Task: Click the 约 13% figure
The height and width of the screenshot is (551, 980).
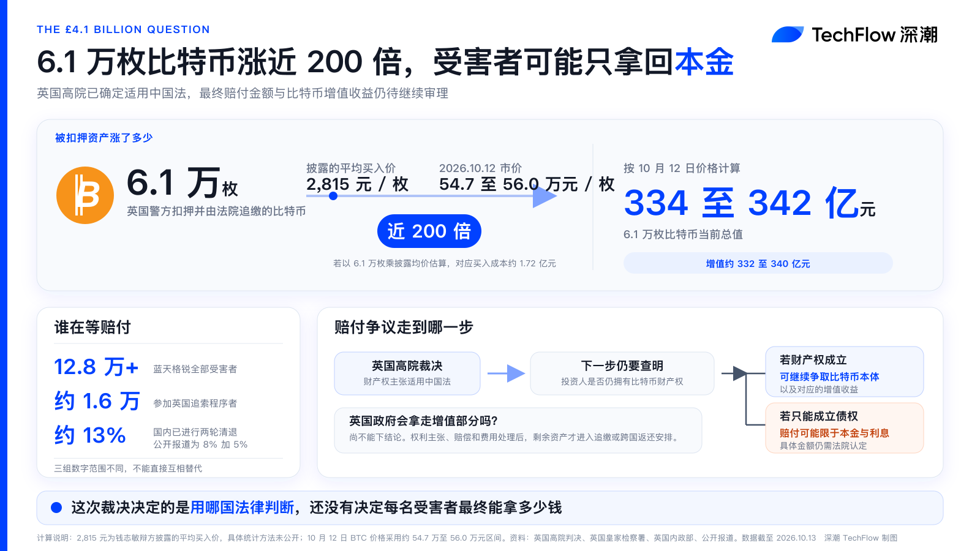Action: (x=90, y=435)
